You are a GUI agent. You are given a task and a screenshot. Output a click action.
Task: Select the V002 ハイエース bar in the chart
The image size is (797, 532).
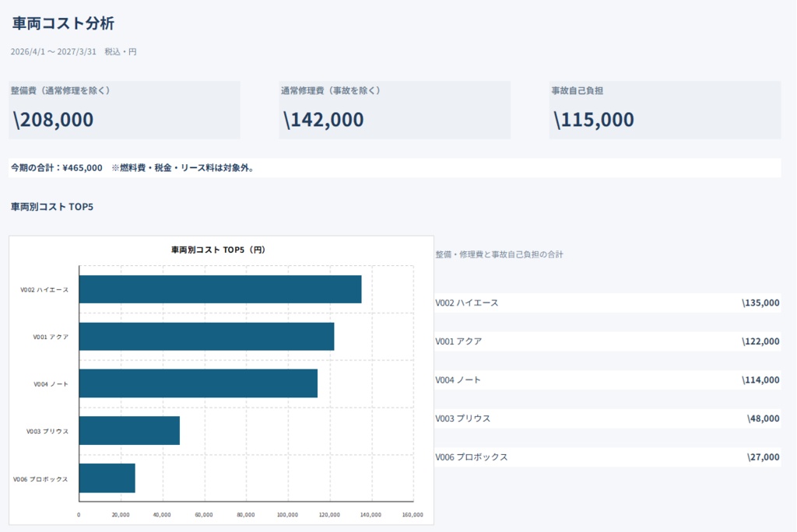pos(220,289)
